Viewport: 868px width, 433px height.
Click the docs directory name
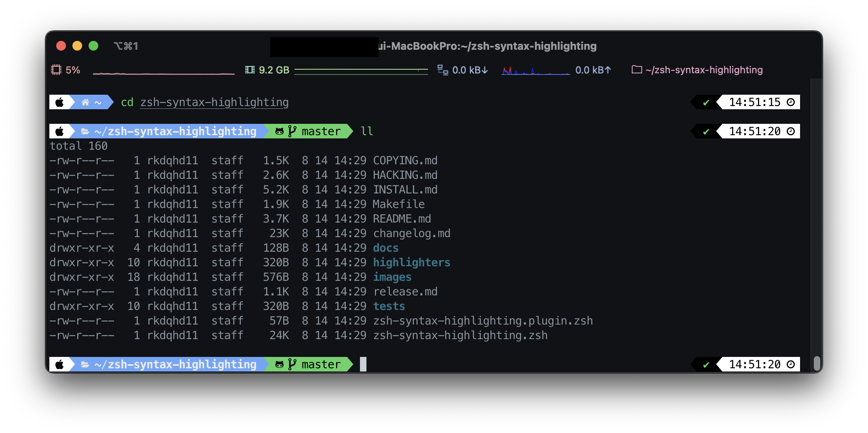pyautogui.click(x=386, y=248)
